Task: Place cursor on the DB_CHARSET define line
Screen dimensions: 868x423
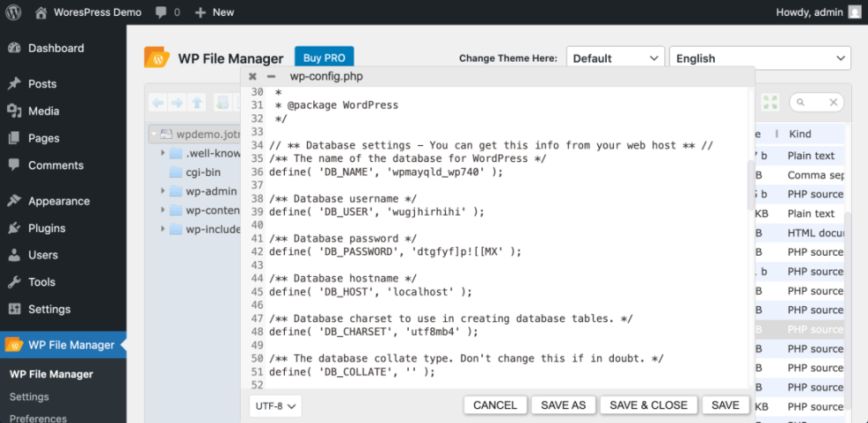Action: 373,332
